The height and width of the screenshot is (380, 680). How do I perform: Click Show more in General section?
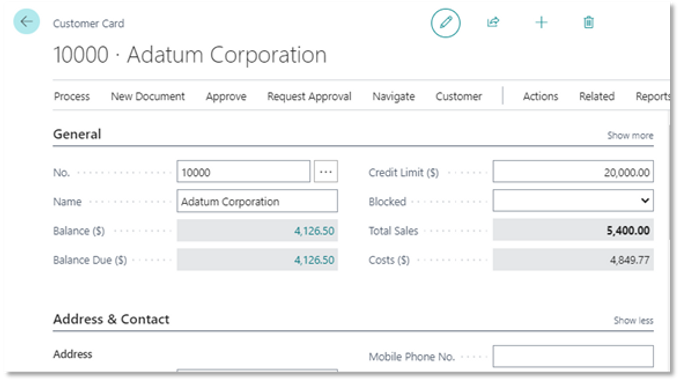(x=630, y=135)
